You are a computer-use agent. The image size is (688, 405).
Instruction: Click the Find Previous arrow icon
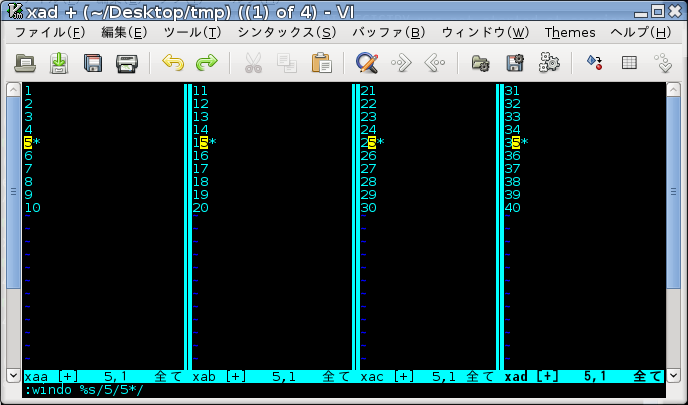(x=435, y=63)
